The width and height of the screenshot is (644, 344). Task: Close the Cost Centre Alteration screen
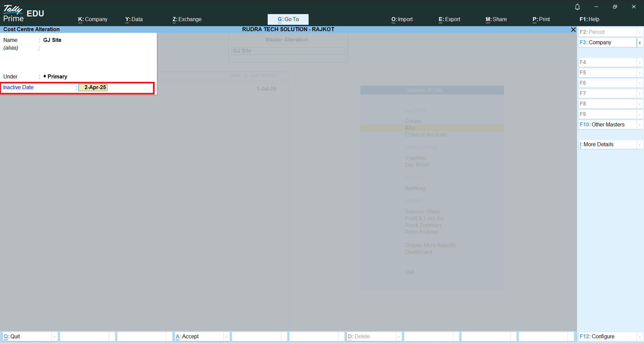tap(573, 30)
